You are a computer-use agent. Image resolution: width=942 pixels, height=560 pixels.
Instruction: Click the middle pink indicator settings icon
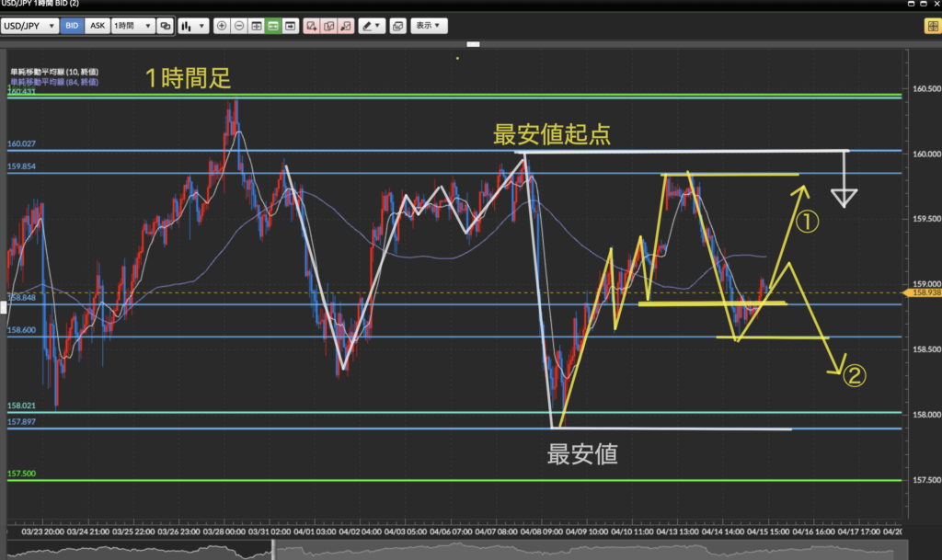[x=329, y=27]
